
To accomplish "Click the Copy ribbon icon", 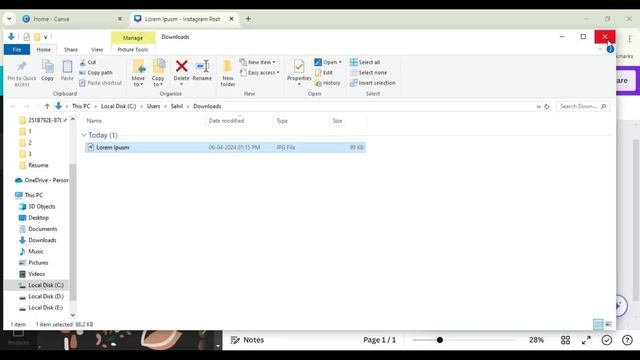I will [x=47, y=70].
